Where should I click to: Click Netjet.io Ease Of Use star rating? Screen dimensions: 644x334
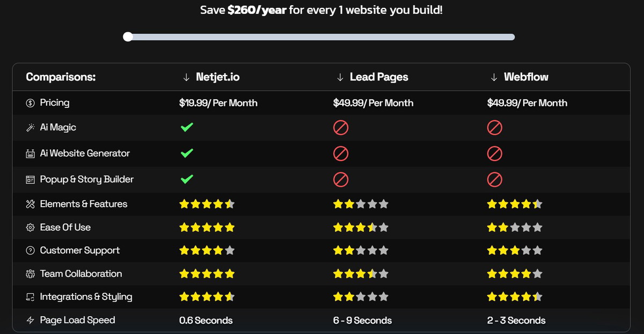[207, 228]
